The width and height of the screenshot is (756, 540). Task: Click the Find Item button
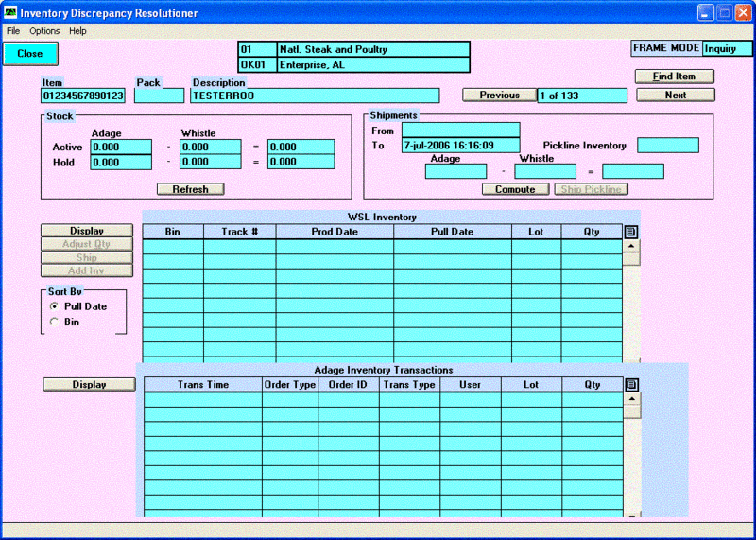pos(674,77)
